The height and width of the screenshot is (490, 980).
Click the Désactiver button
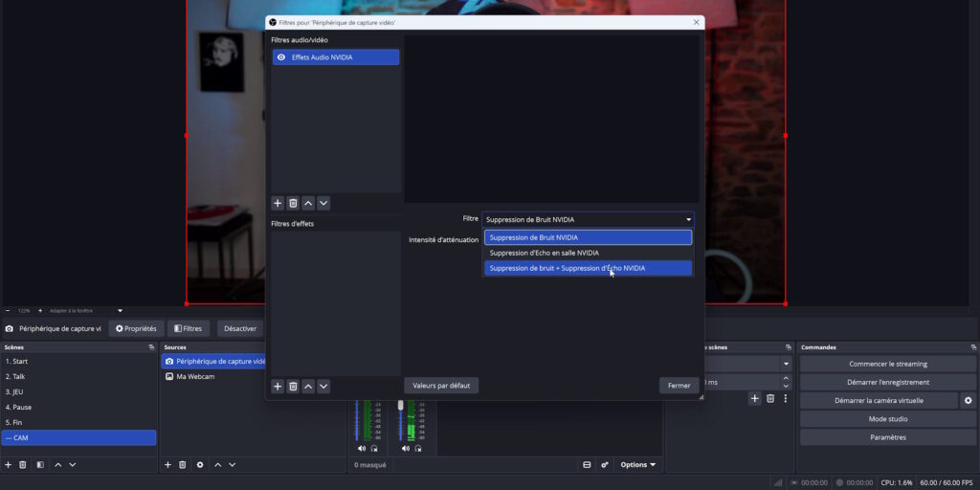[x=240, y=328]
